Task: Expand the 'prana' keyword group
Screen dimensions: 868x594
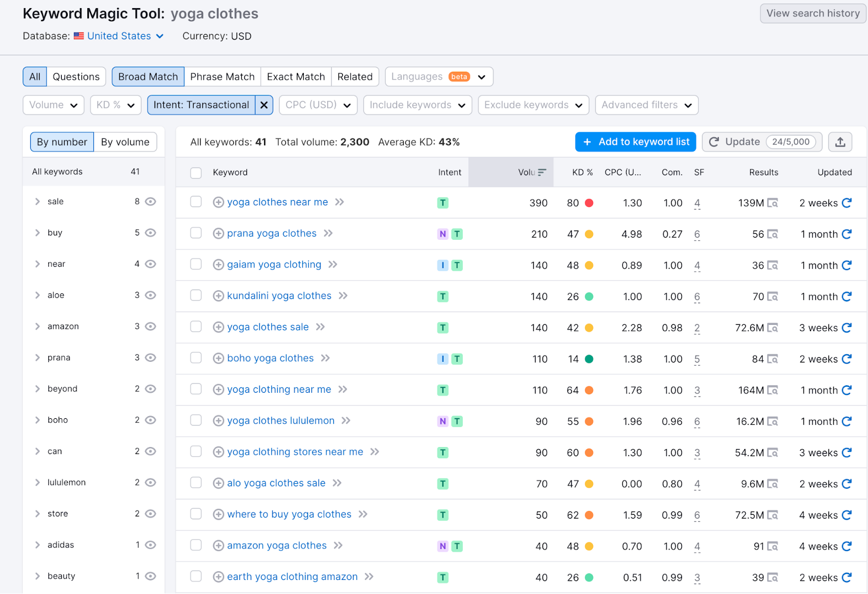Action: [x=37, y=357]
